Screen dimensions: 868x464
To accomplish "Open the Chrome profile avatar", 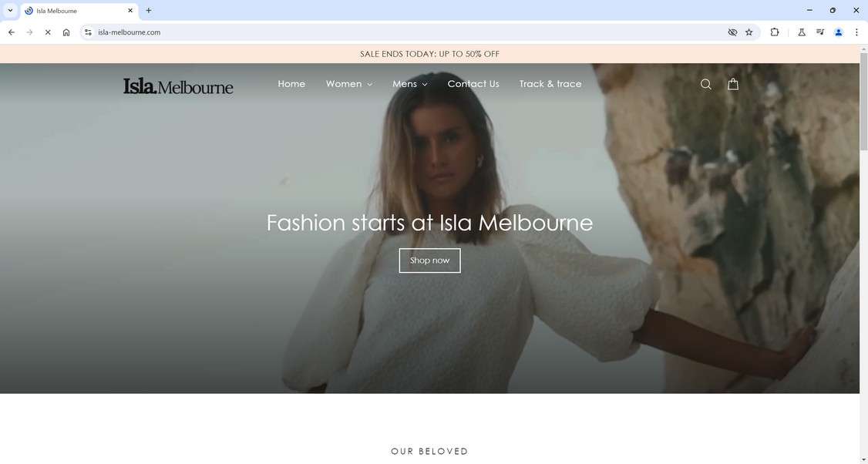I will click(x=838, y=32).
